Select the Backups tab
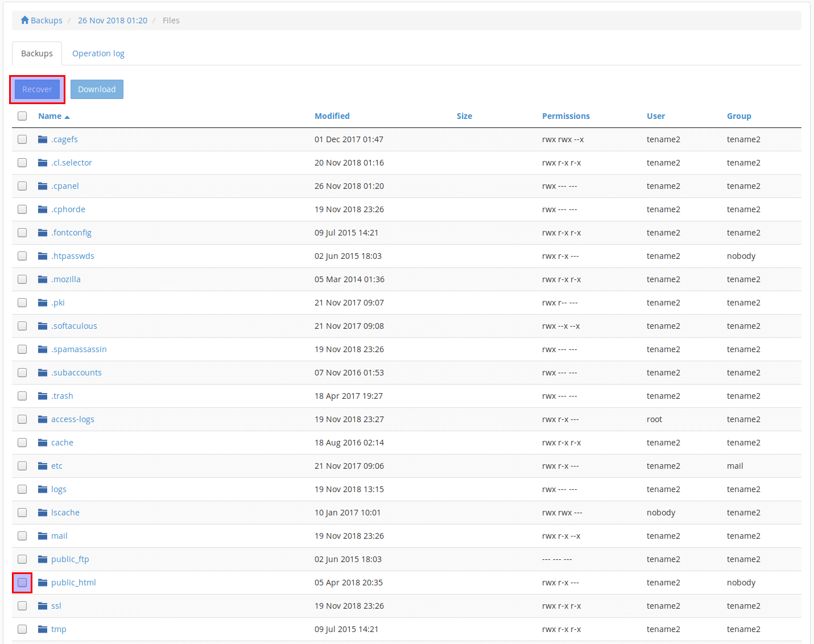 pos(37,53)
